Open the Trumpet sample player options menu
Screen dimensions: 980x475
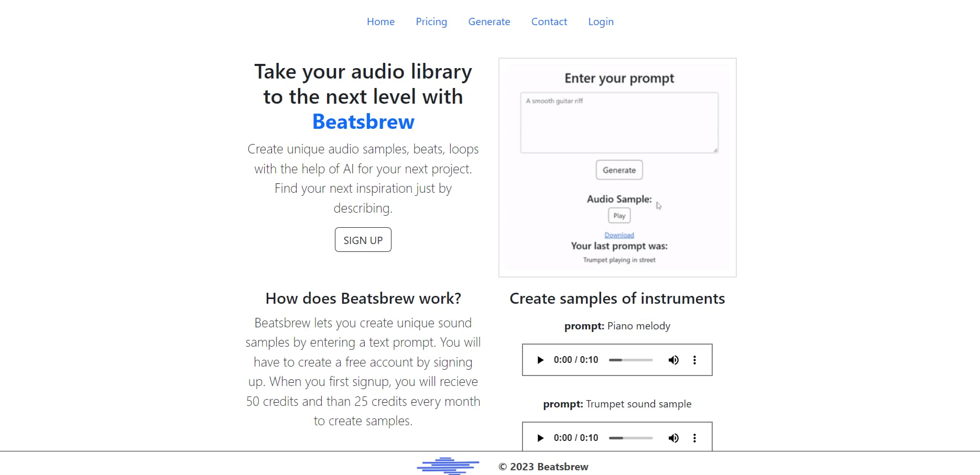695,438
